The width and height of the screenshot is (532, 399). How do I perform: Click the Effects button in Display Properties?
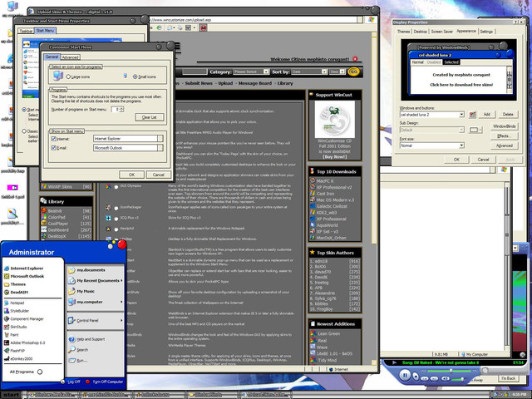coord(505,136)
